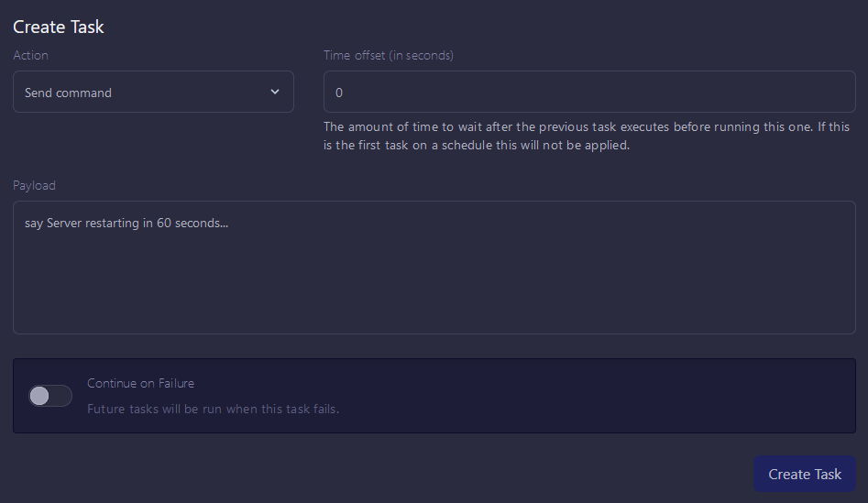Image resolution: width=868 pixels, height=503 pixels.
Task: Click the Time offset help text
Action: [587, 137]
